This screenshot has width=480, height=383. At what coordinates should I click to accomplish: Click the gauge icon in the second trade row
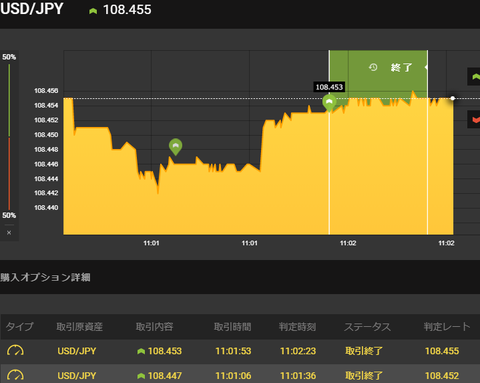pos(15,376)
